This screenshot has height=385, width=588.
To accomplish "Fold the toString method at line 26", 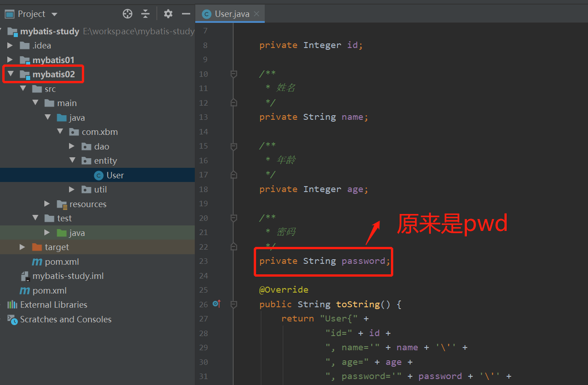I will pos(234,304).
